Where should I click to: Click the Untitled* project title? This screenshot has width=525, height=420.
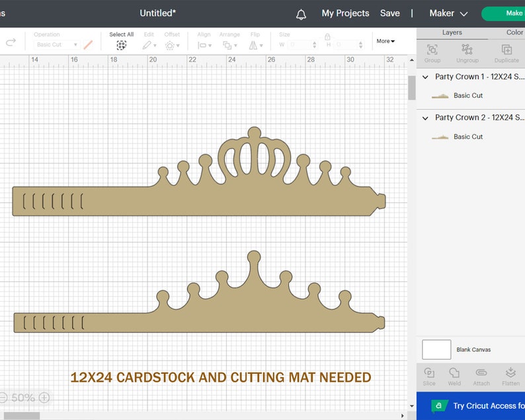158,13
